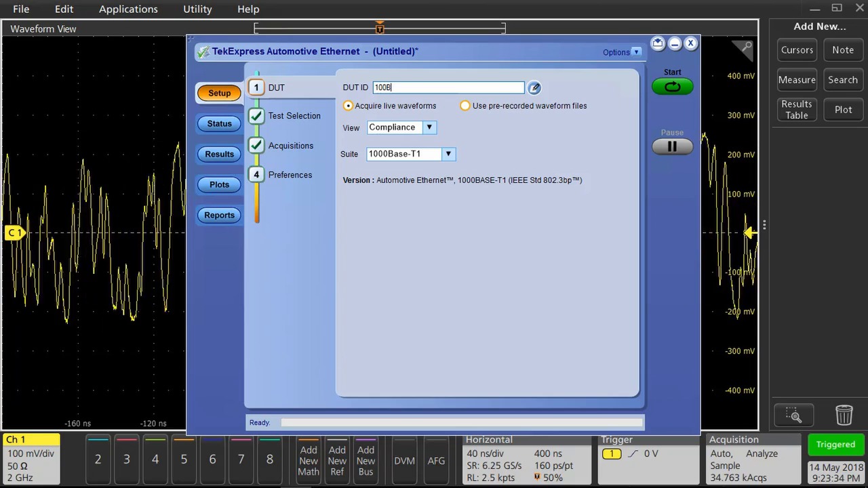Screen dimensions: 868x488
Task: Add a new Math waveform
Action: click(x=309, y=461)
